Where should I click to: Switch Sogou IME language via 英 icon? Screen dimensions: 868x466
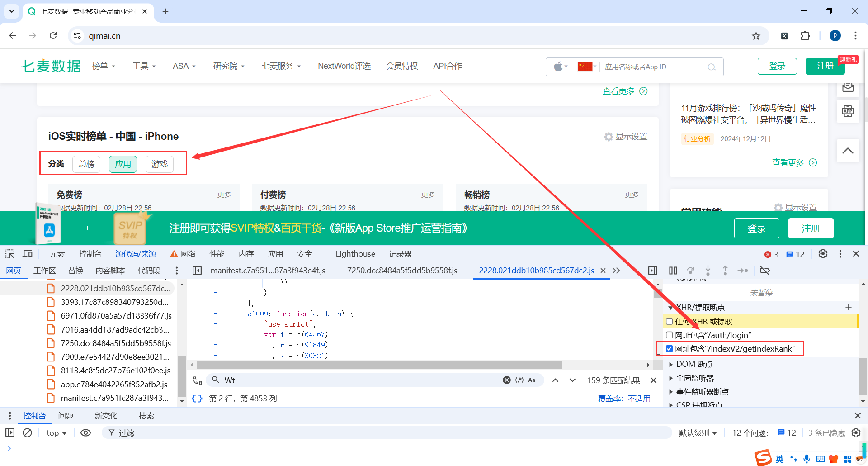pyautogui.click(x=780, y=459)
